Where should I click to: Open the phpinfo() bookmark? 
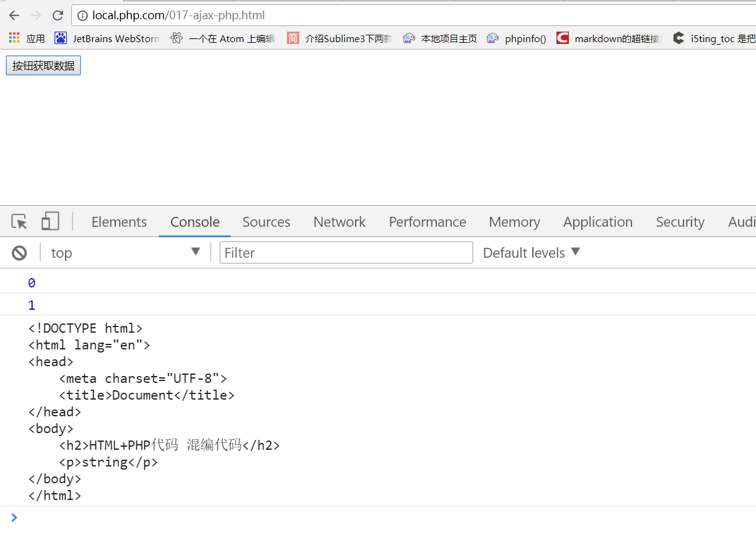(517, 38)
